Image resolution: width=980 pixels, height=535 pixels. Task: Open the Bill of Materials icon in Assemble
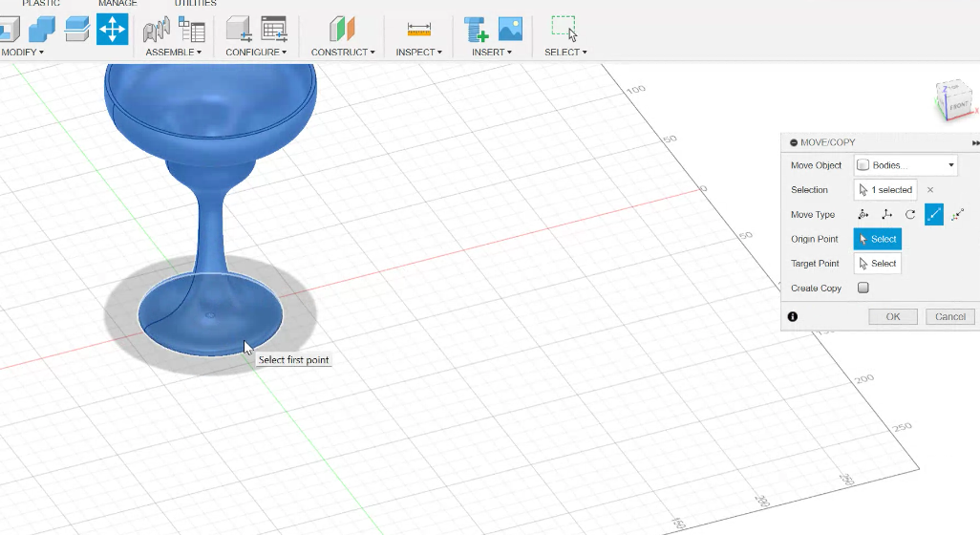192,30
